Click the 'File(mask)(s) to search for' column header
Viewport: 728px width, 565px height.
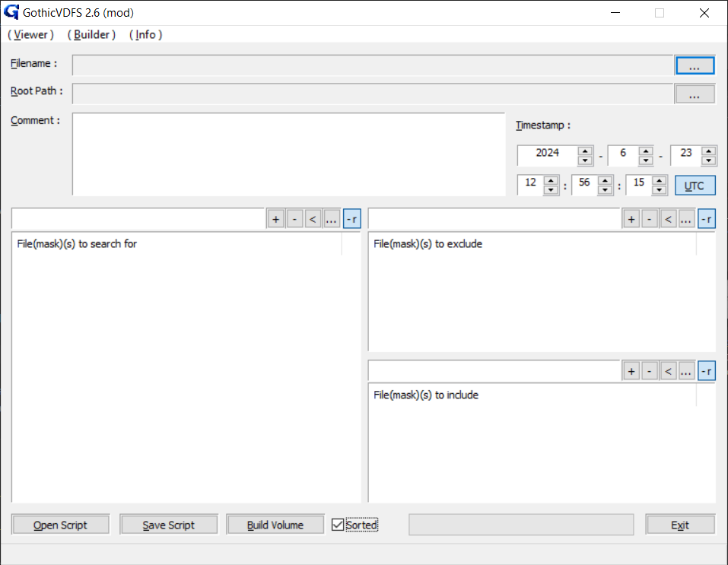point(177,244)
